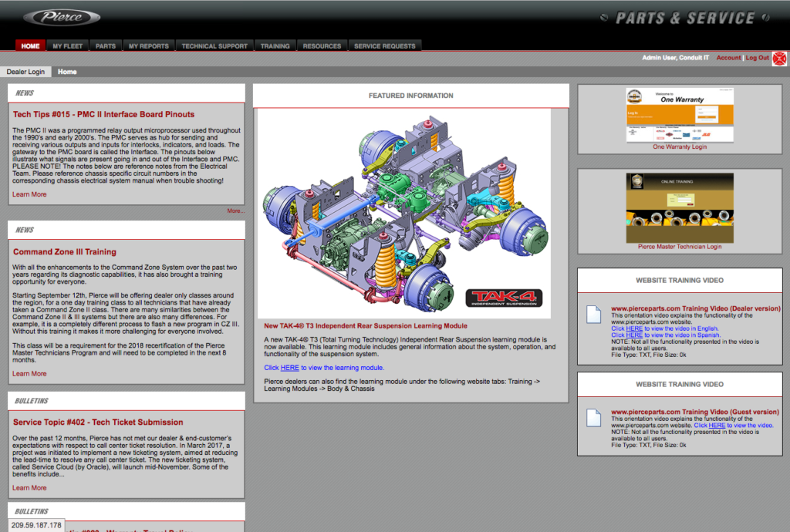
Task: Click the red Maltese cross icon beside Log Out
Action: pos(779,59)
